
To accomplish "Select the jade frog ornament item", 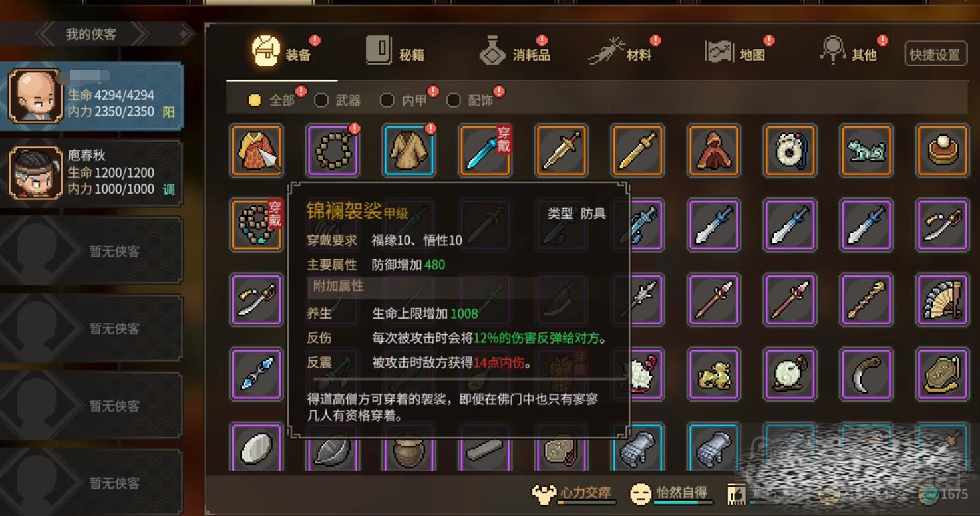I will (866, 150).
